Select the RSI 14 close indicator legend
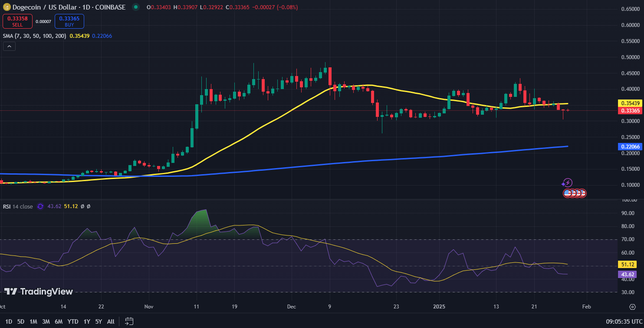Screen dimensions: 644x328 [x=18, y=206]
